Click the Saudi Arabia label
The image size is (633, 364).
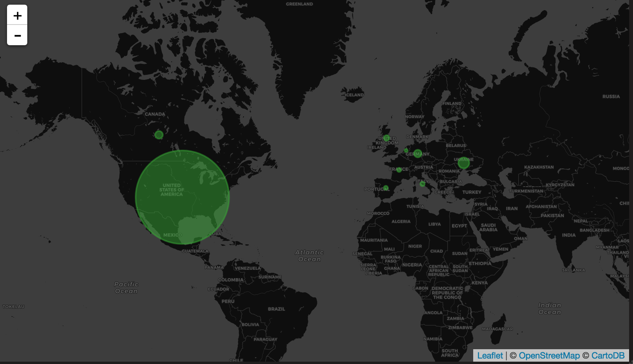click(x=488, y=228)
